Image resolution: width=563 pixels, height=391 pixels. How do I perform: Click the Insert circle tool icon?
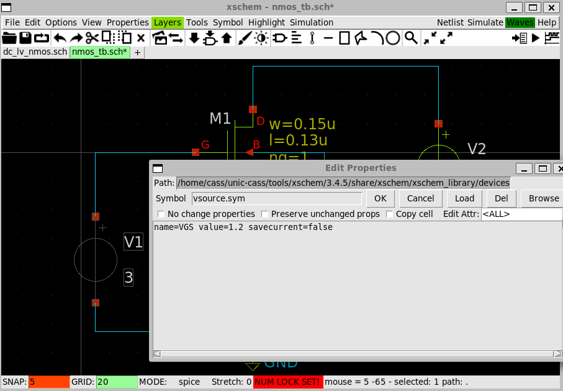393,38
